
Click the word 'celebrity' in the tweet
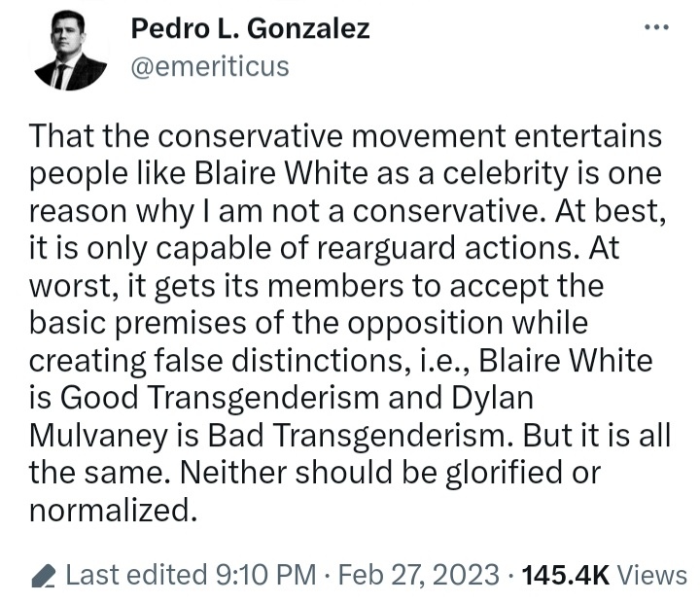click(505, 173)
